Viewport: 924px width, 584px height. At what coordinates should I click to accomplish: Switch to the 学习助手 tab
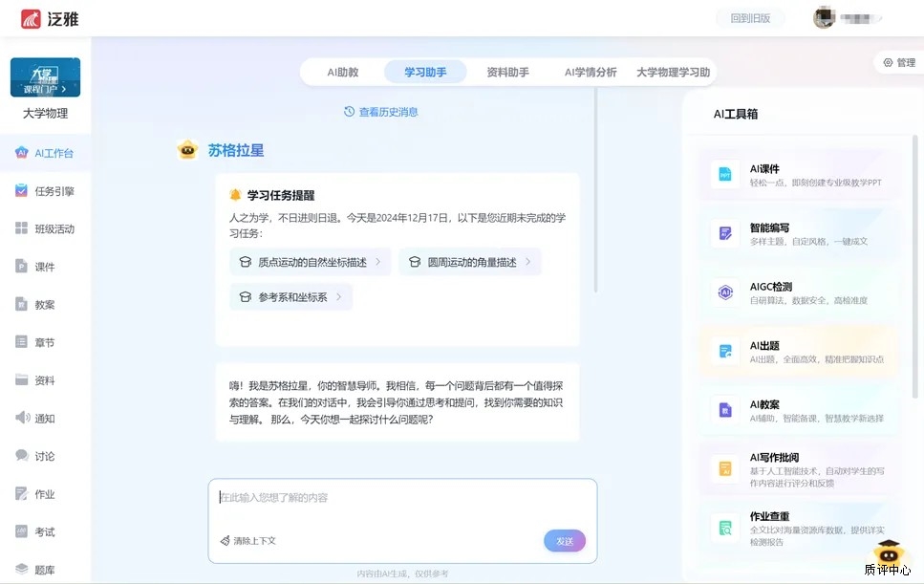425,72
